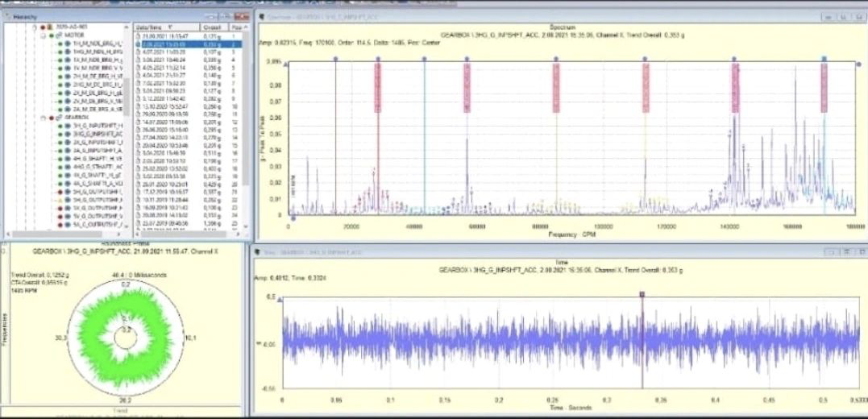The image size is (868, 419).
Task: Click the sensor icon beside 3H_G_INPUTSHFT_H
Action: (68, 126)
